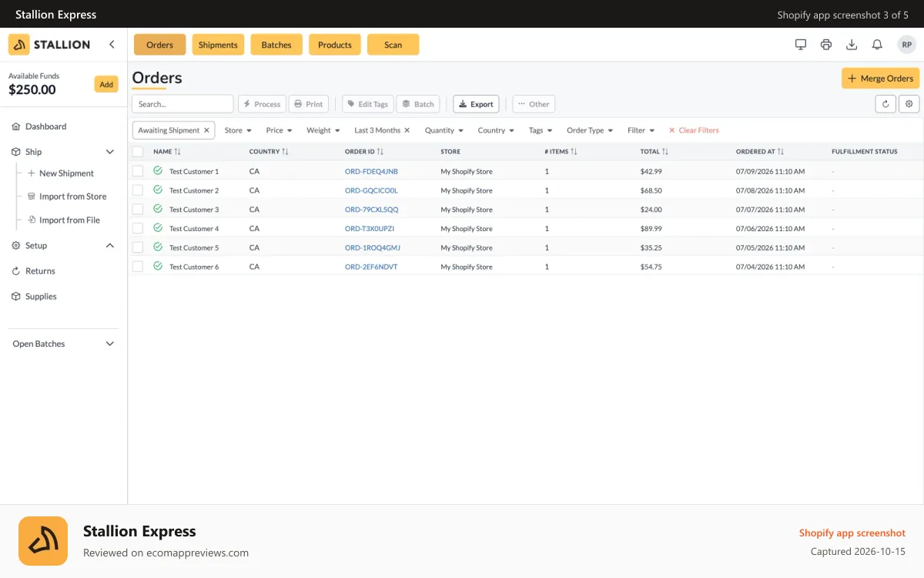Click the refresh orders icon button

pos(885,104)
